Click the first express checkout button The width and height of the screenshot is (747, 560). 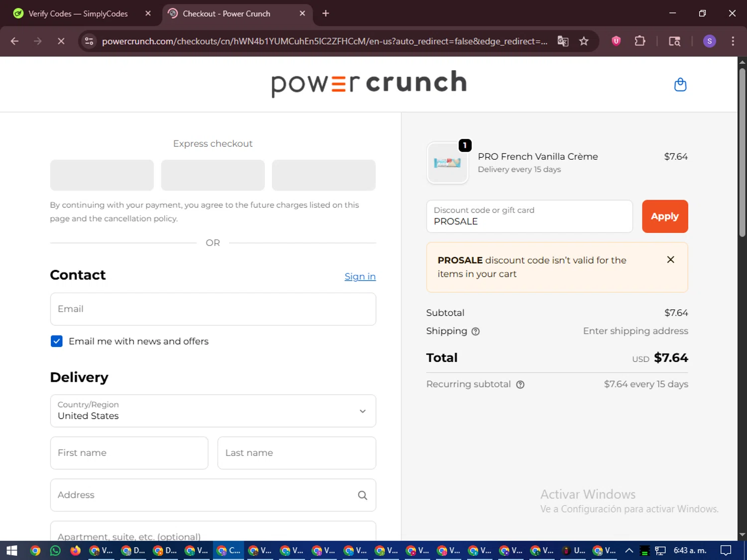pyautogui.click(x=102, y=175)
